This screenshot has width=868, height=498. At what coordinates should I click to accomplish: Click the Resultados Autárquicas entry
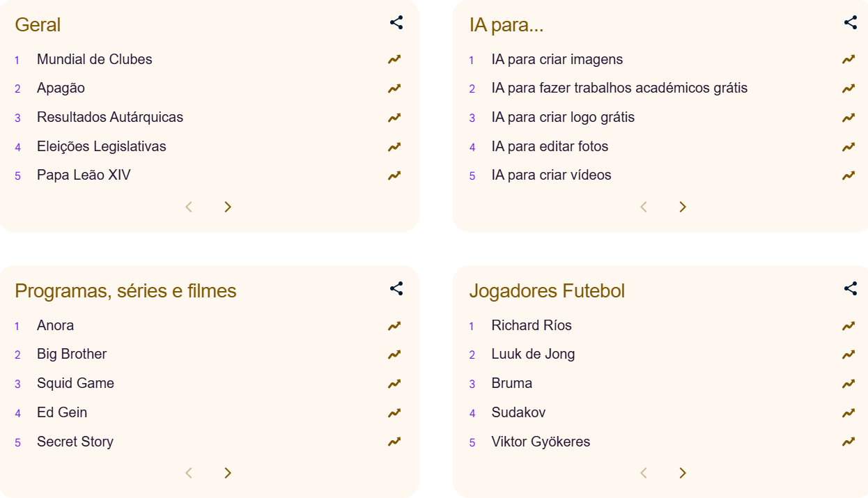coord(110,117)
